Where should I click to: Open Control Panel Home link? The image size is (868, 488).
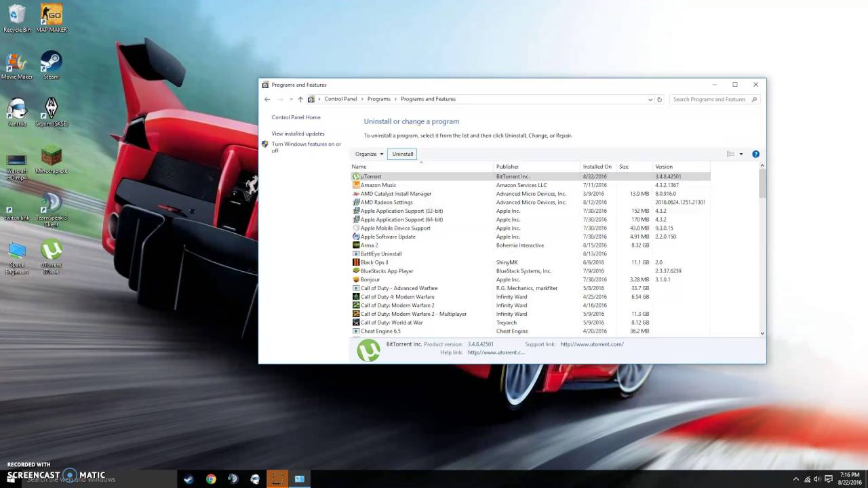click(x=296, y=117)
